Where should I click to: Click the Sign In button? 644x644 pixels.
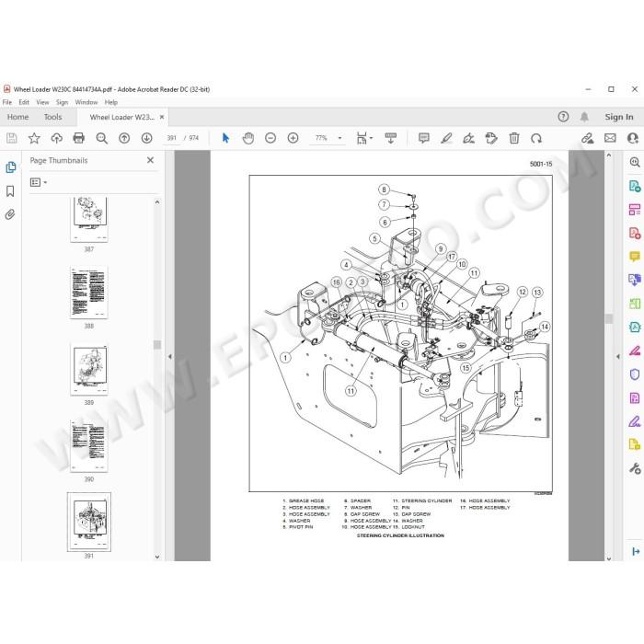point(619,117)
